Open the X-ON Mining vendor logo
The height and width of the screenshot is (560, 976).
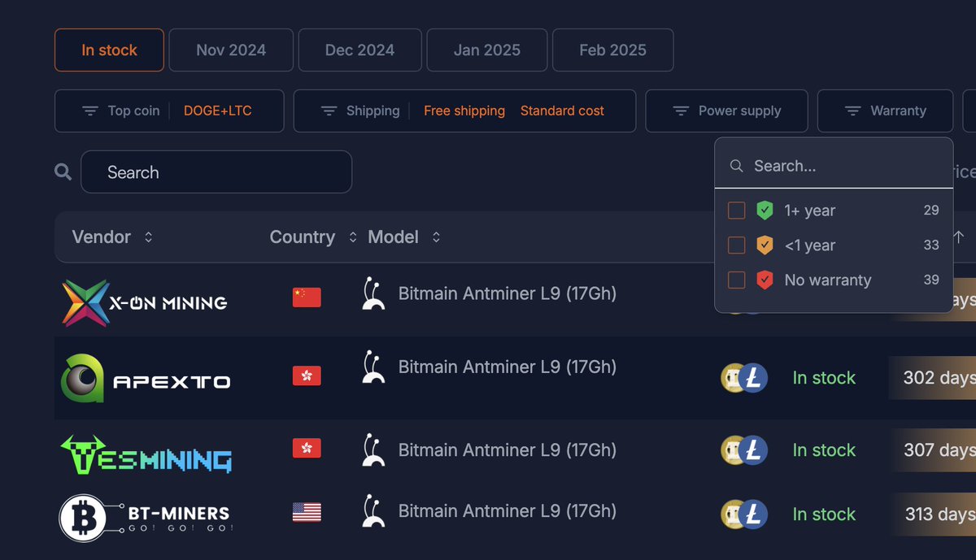coord(145,303)
